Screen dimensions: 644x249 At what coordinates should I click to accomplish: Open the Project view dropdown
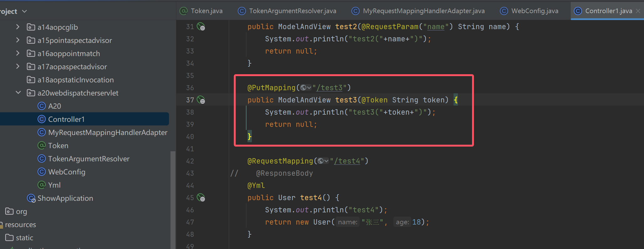[x=24, y=12]
